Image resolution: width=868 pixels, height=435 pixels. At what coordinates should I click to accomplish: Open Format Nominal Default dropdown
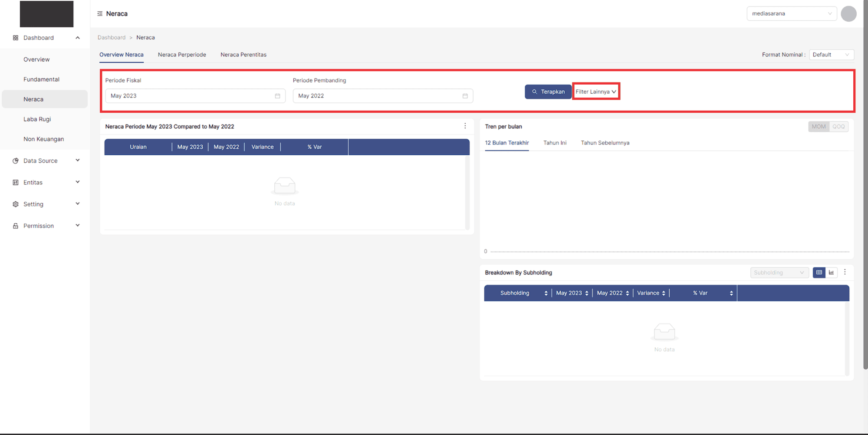831,55
